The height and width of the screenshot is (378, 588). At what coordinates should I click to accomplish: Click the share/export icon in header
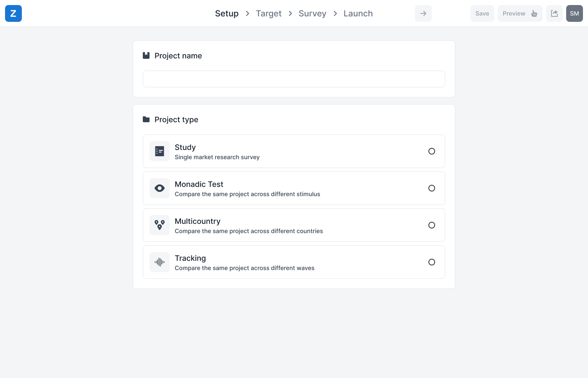pos(554,13)
